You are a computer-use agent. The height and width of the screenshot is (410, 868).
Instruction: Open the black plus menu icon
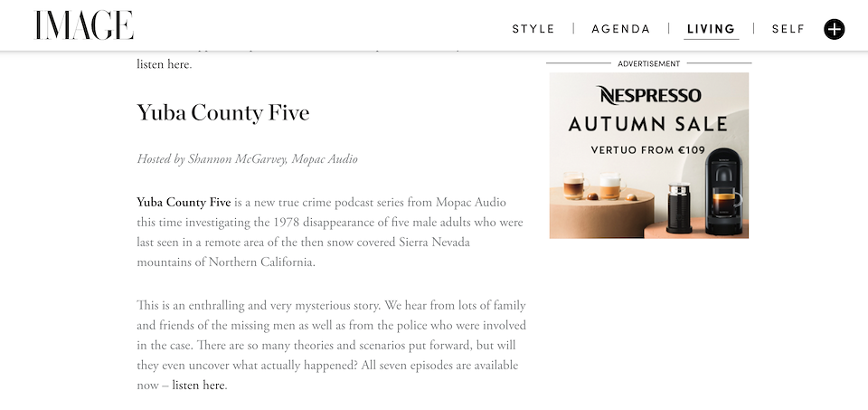834,29
